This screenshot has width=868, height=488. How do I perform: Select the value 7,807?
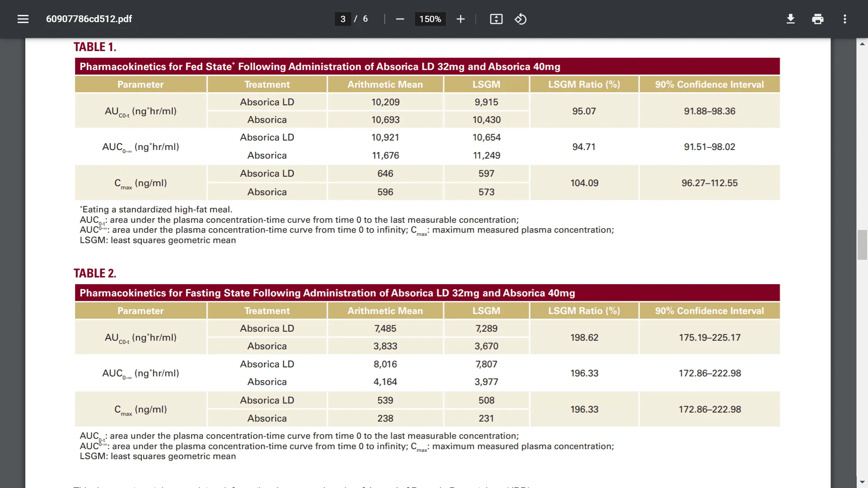(x=486, y=364)
